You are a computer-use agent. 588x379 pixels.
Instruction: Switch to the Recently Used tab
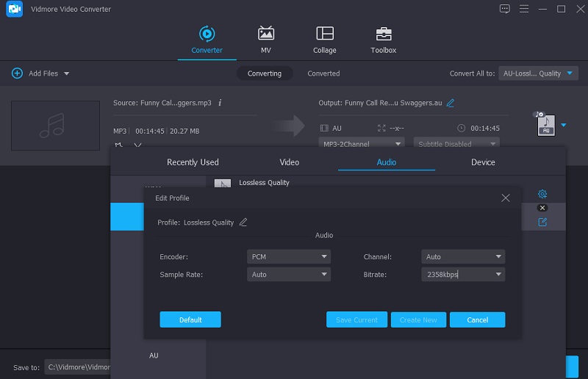[x=193, y=162]
